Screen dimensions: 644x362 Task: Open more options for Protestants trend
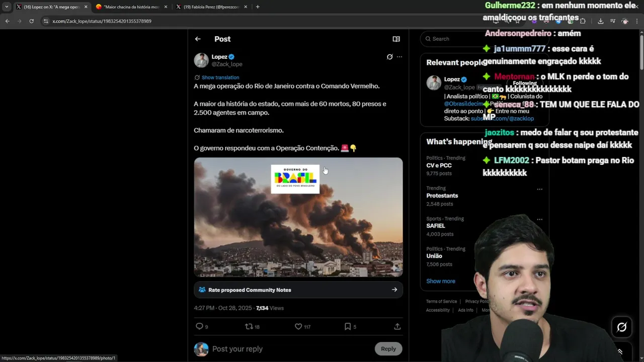[x=539, y=190]
